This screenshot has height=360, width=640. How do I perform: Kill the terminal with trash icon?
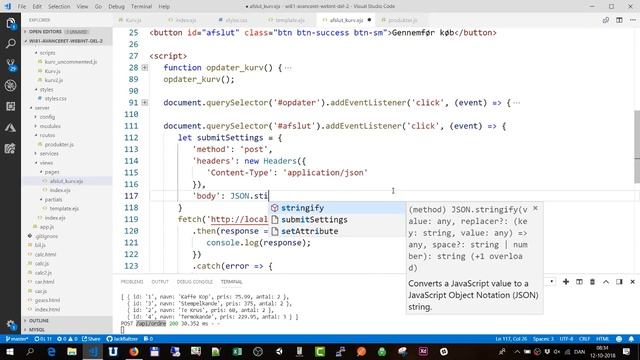592,282
